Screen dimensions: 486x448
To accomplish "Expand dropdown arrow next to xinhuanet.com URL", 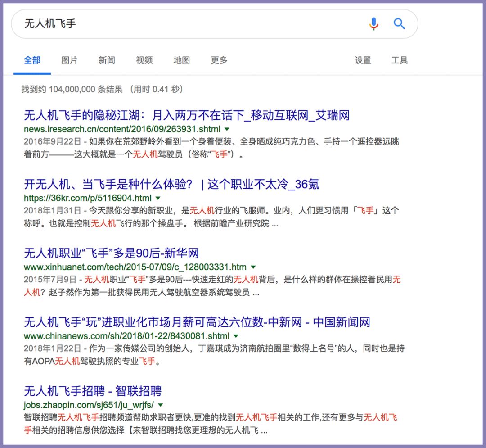I will pos(253,267).
